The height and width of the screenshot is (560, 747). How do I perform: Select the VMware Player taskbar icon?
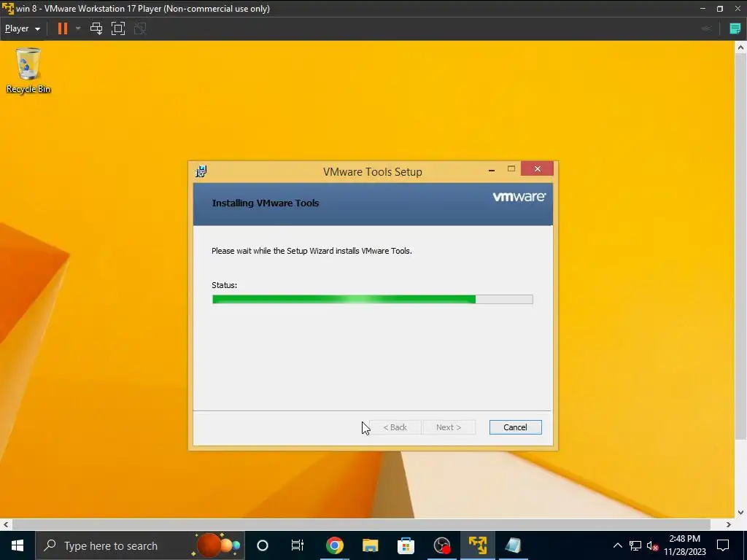[x=477, y=545]
